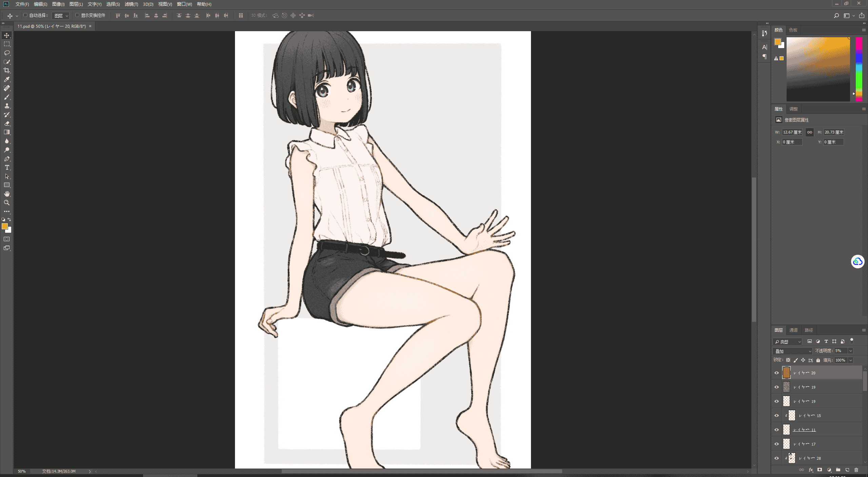Viewport: 868px width, 477px height.
Task: Hide layer レイヤー 28
Action: tap(777, 458)
